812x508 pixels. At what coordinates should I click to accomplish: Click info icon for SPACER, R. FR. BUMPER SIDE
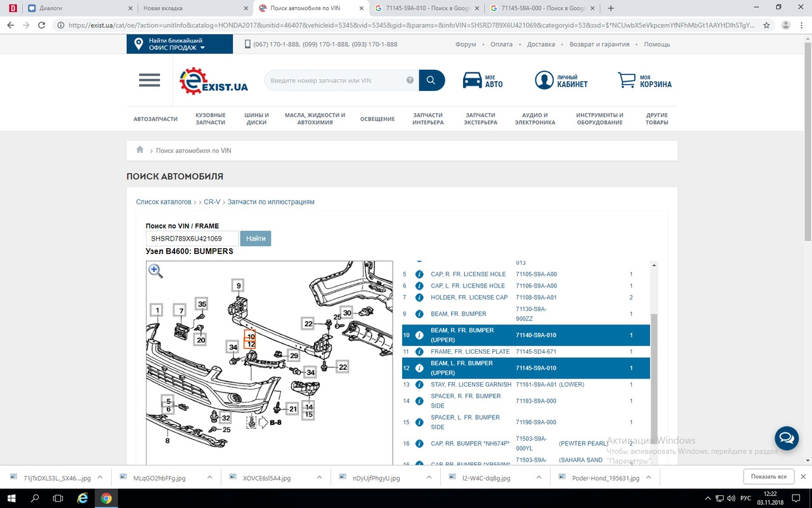coord(419,401)
